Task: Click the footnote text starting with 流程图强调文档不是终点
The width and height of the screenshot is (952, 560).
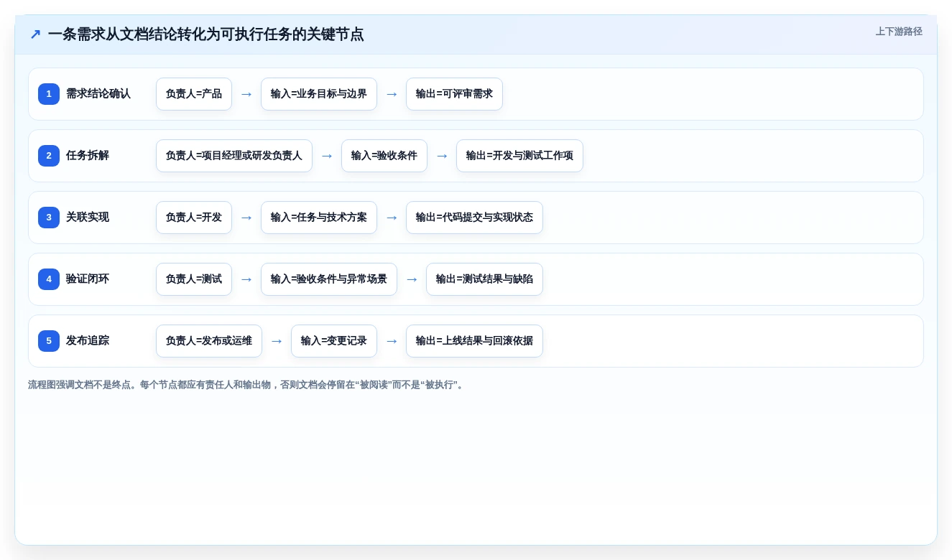Action: 247,385
